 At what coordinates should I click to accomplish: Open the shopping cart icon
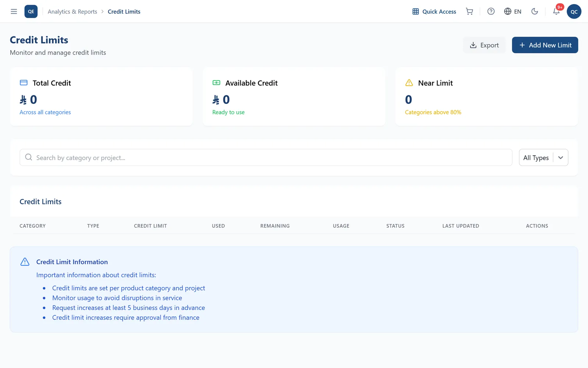tap(469, 11)
